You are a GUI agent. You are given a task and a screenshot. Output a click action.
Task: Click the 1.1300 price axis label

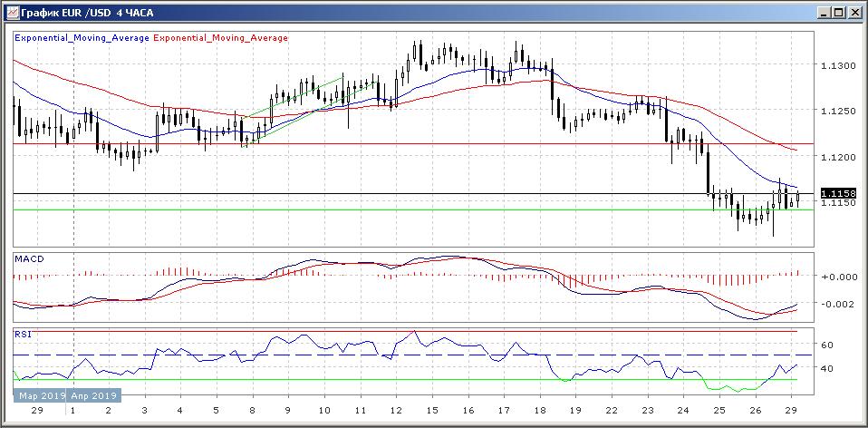(838, 65)
